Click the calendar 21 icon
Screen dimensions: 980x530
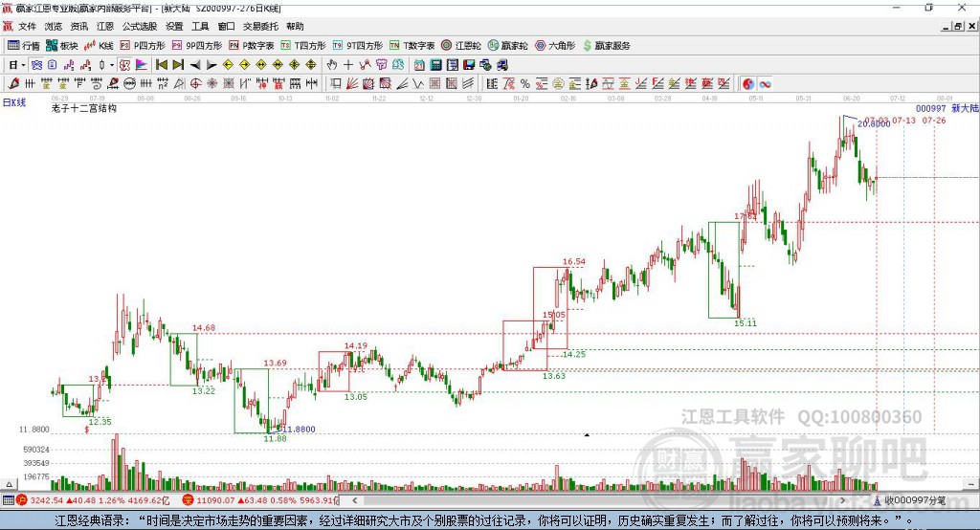click(419, 65)
